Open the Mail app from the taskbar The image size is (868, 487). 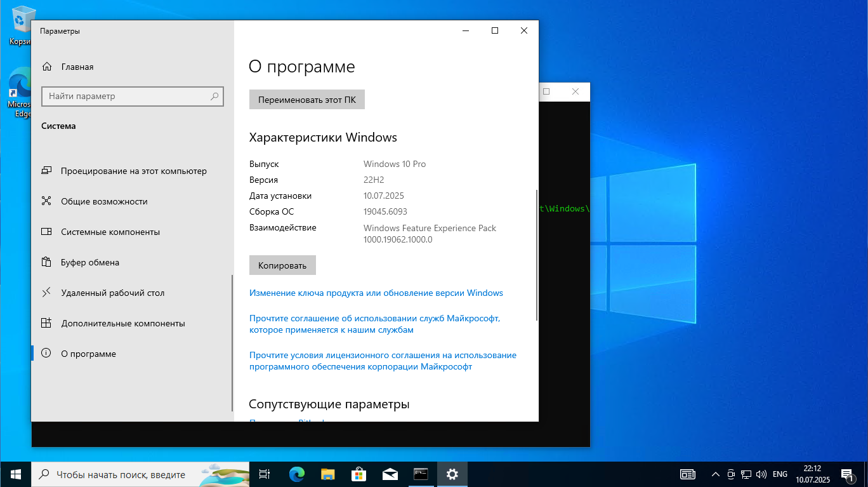(x=390, y=474)
